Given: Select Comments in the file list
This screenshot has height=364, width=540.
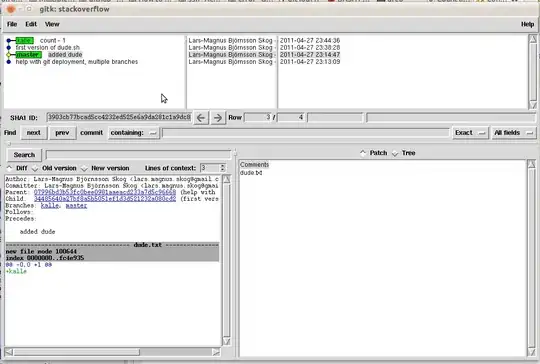Looking at the screenshot, I should pos(254,165).
